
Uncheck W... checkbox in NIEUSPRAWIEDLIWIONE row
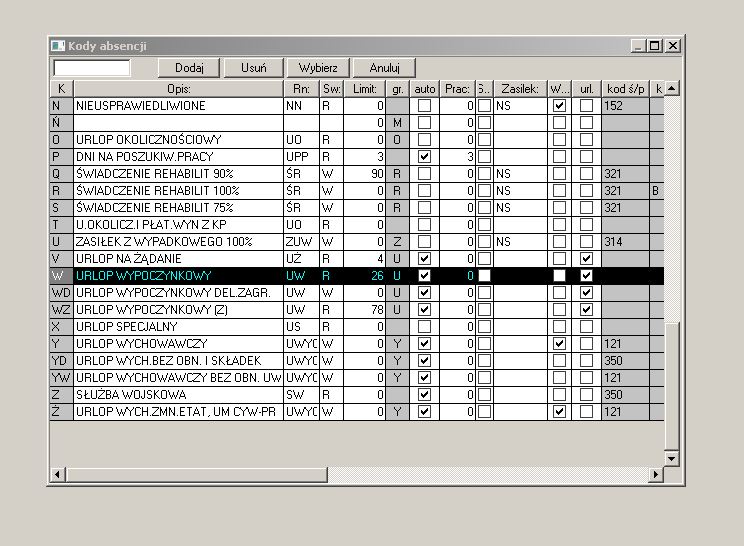click(x=560, y=105)
